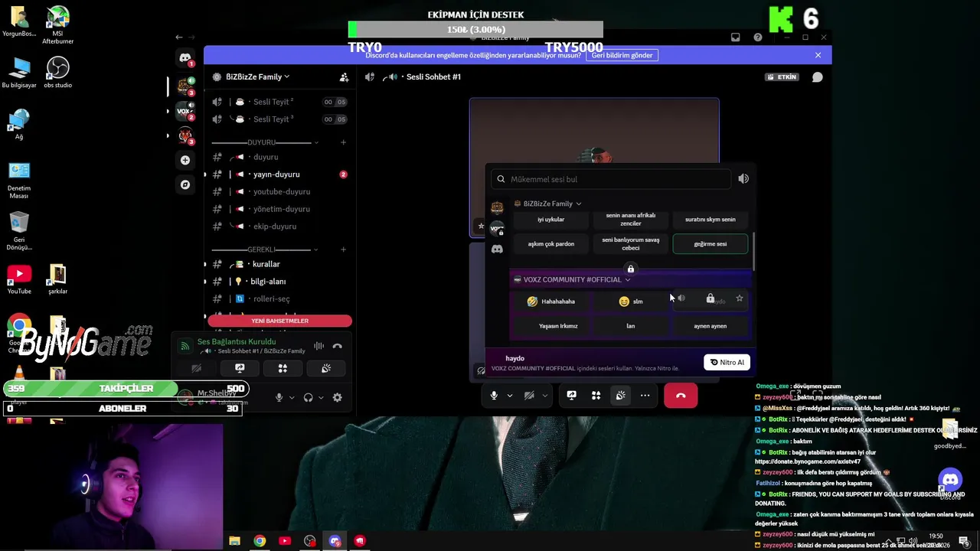Image resolution: width=980 pixels, height=551 pixels.
Task: Click the Discord inbox icon in title bar
Action: click(736, 37)
